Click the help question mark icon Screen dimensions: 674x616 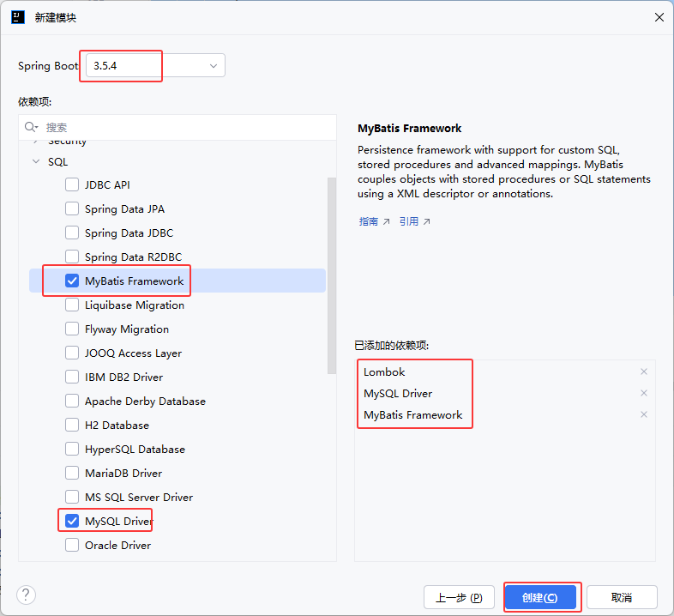27,595
